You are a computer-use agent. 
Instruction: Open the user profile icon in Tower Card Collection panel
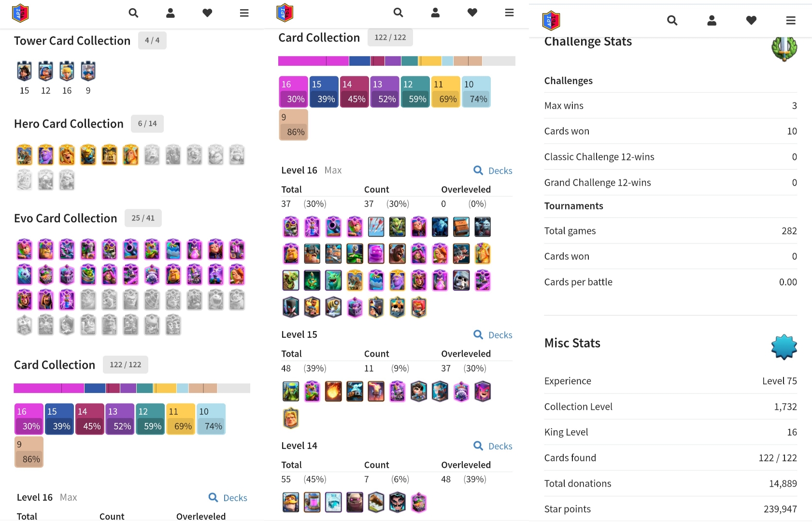[171, 13]
